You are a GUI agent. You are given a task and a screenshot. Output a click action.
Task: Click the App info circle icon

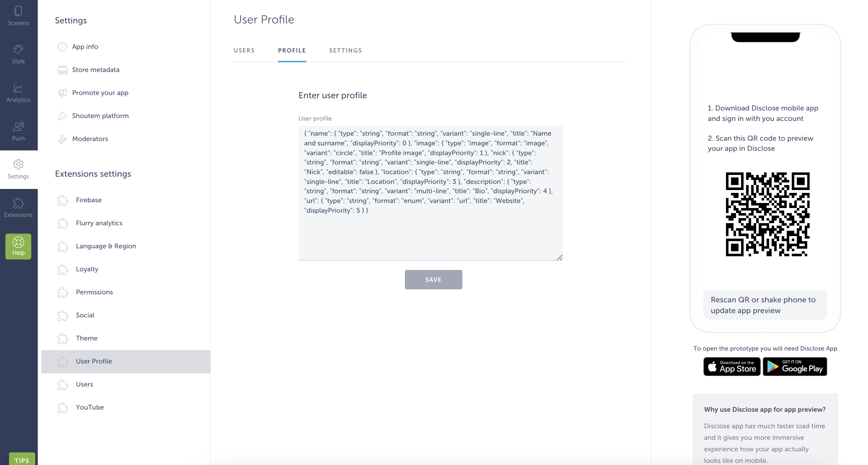tap(62, 47)
